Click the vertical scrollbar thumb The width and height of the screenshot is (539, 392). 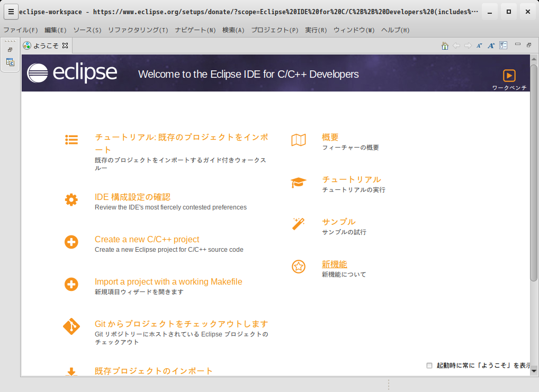click(x=534, y=172)
